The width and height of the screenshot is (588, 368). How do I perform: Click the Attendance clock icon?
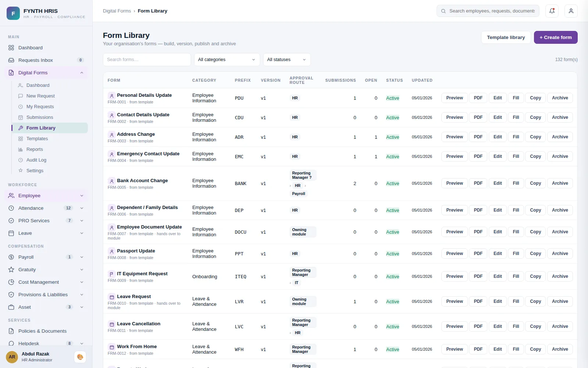pos(11,208)
